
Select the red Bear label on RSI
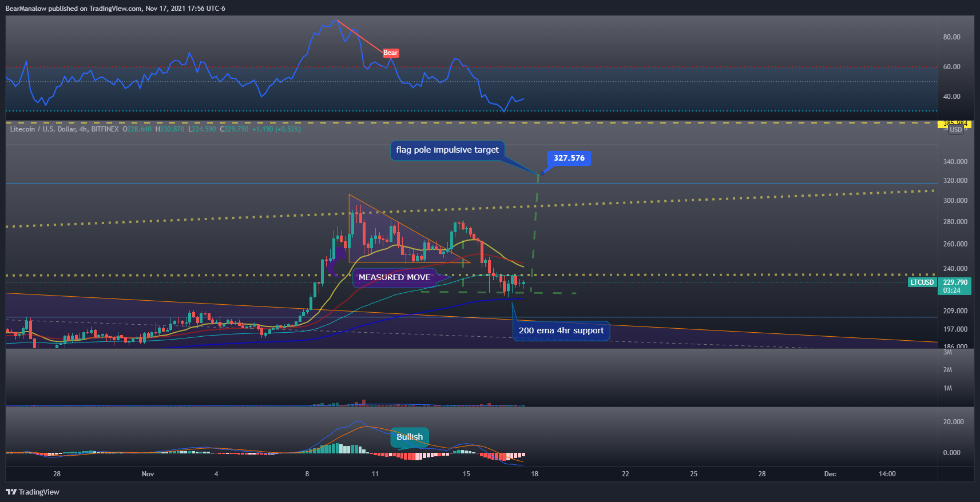point(391,53)
